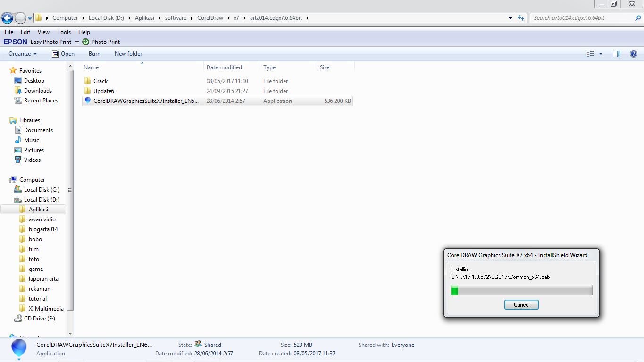The height and width of the screenshot is (362, 644).
Task: Open the View menu
Action: point(43,32)
